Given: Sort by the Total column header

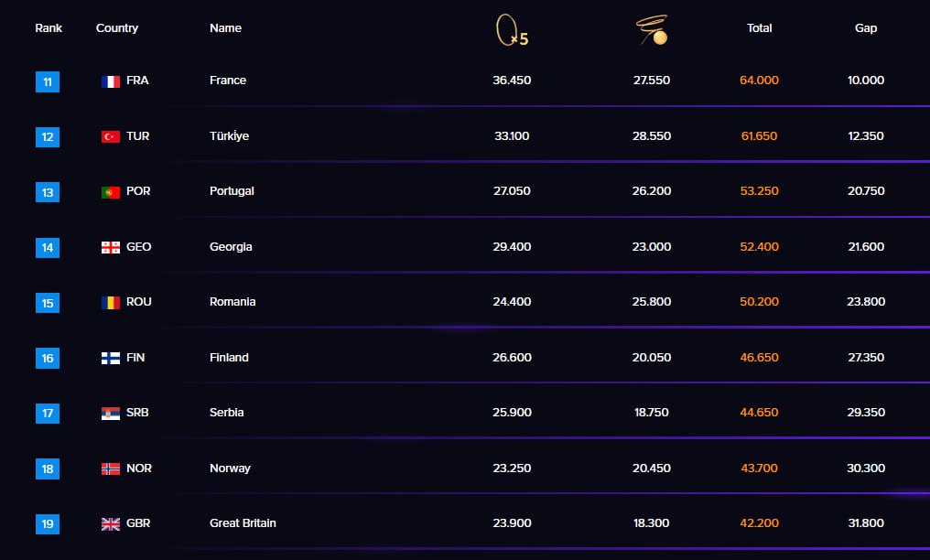Looking at the screenshot, I should [759, 27].
